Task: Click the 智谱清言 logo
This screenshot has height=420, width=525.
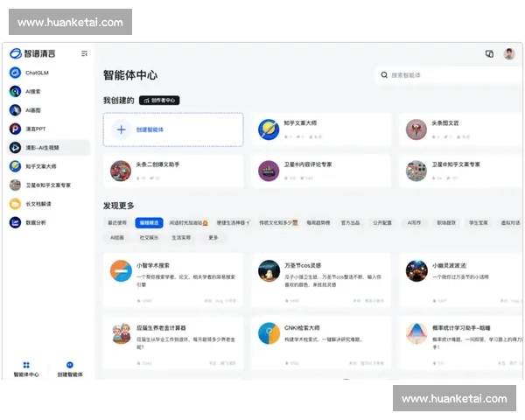Action: (x=32, y=53)
